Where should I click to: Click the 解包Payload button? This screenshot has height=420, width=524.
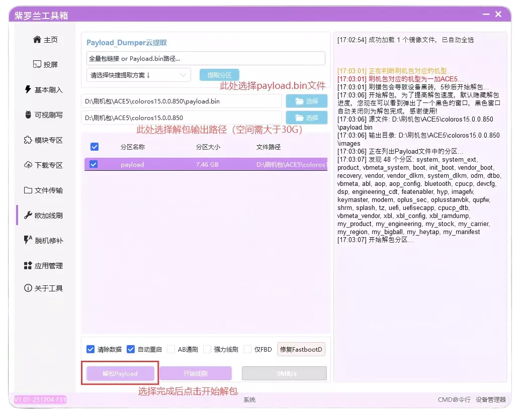119,373
